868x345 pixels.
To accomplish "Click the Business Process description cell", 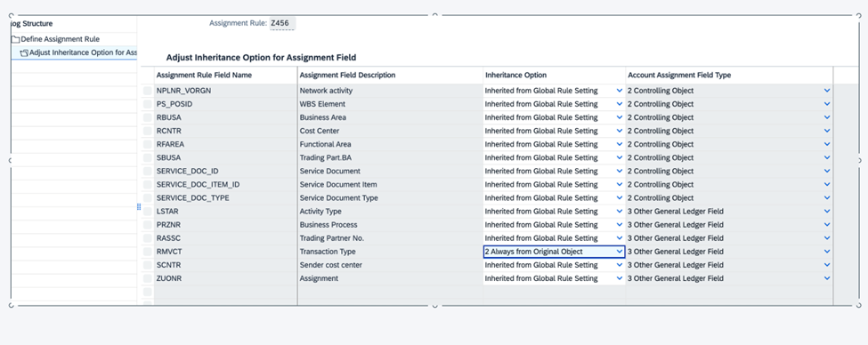I will click(x=390, y=224).
